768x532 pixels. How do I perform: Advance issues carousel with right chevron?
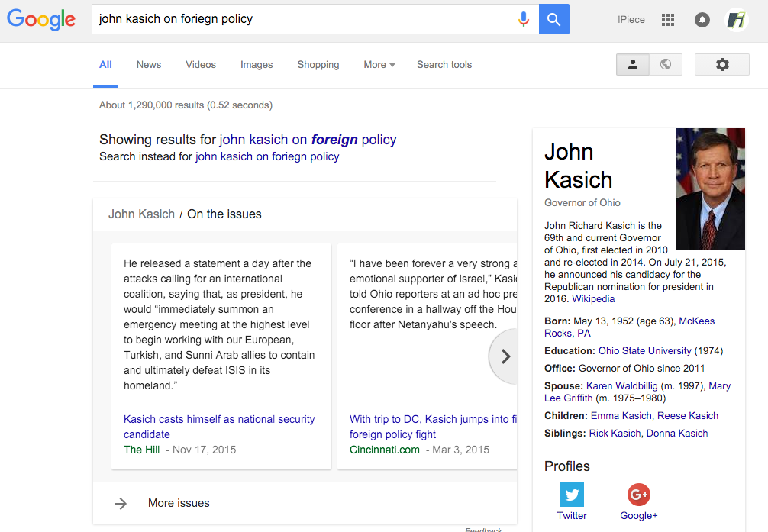point(504,356)
